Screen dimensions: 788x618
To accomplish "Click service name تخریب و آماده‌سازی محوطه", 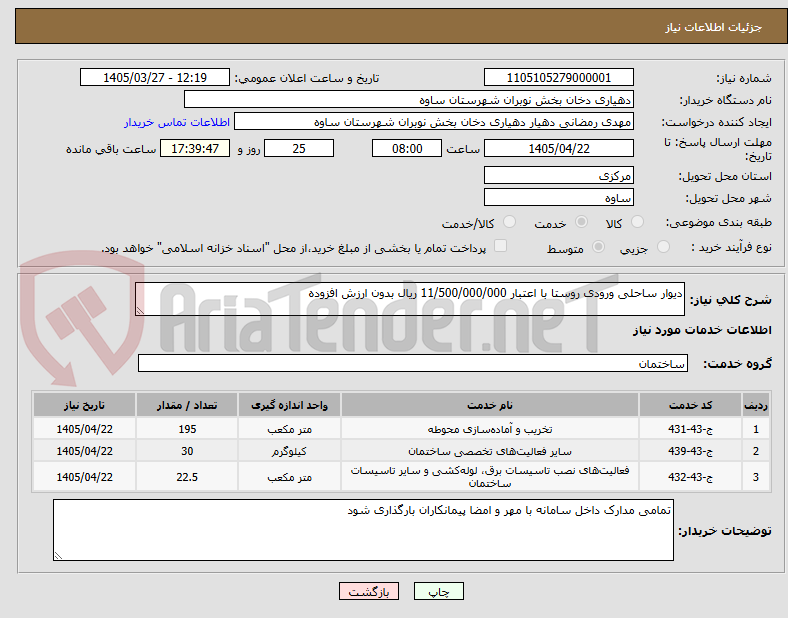I will [x=490, y=429].
